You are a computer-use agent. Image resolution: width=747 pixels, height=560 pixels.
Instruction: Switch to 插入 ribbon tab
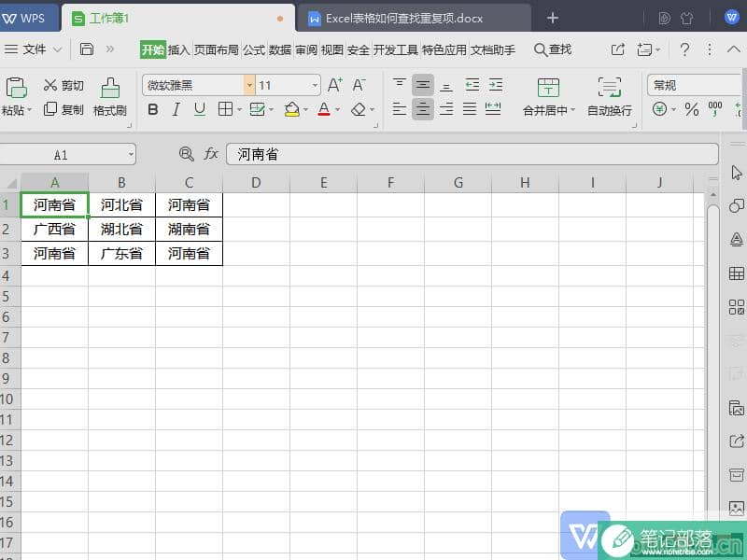click(178, 49)
